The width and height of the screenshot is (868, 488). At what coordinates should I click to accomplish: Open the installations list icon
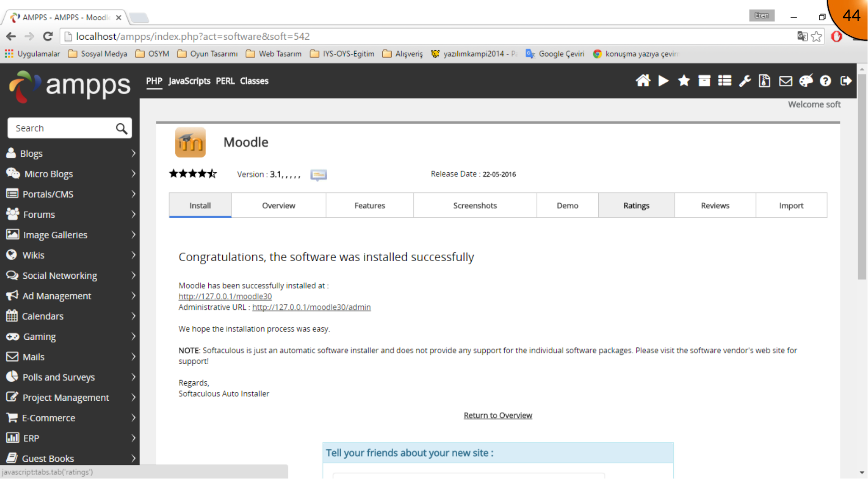(x=725, y=81)
